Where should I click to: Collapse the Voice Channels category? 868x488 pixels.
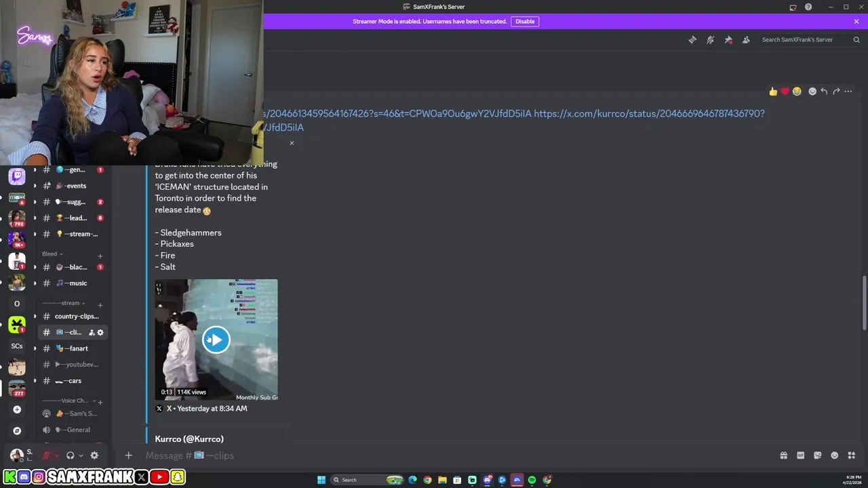(70, 401)
